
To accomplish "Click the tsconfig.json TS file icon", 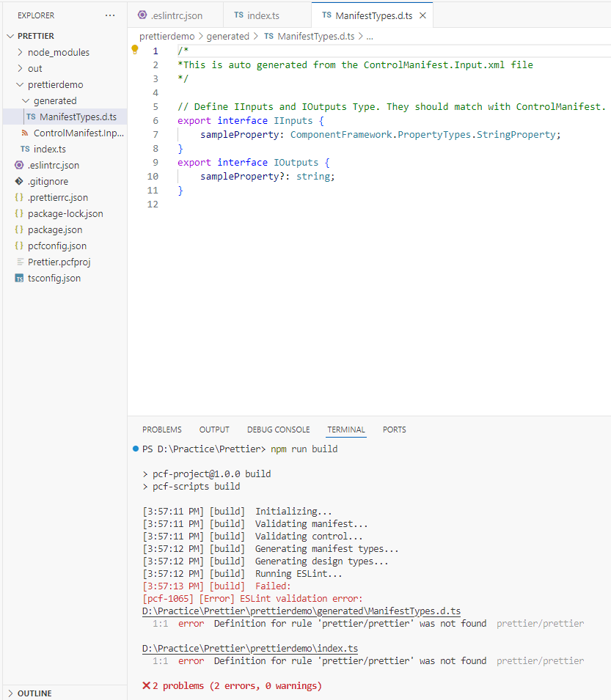I will tap(19, 279).
